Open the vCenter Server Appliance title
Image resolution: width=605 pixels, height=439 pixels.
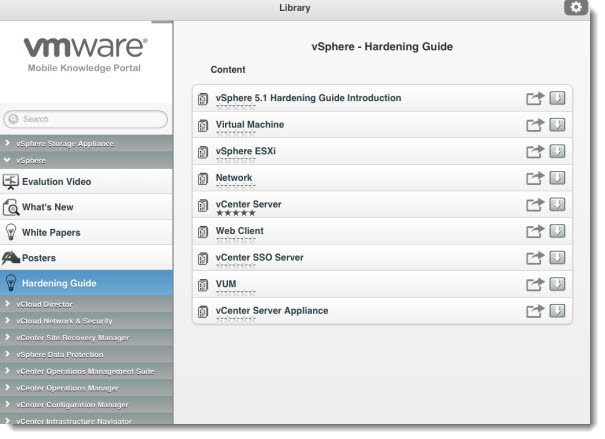(x=272, y=311)
